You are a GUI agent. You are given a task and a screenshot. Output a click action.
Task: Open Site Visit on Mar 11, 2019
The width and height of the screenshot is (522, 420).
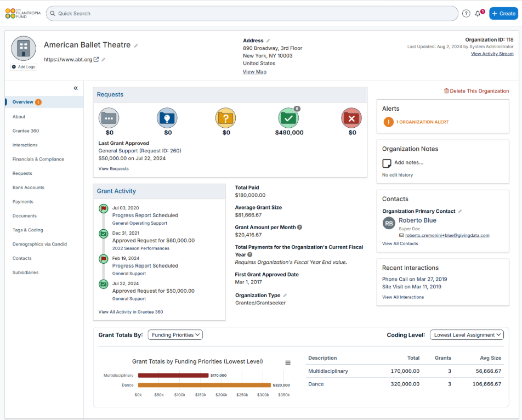pos(411,287)
